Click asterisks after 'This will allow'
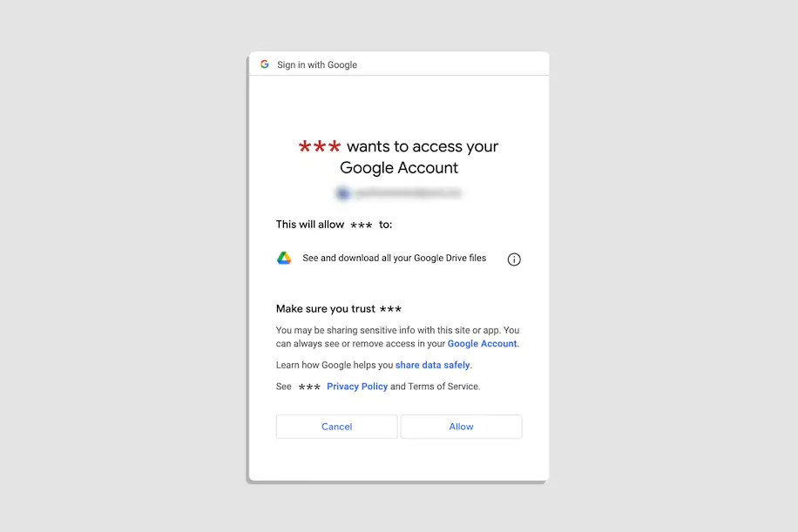The width and height of the screenshot is (798, 532). 361,225
